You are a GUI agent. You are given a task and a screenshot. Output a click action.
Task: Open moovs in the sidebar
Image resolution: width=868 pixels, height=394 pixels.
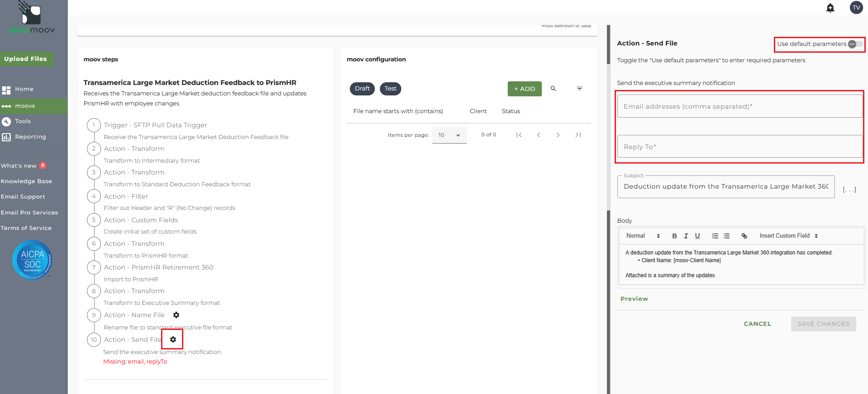click(x=34, y=106)
